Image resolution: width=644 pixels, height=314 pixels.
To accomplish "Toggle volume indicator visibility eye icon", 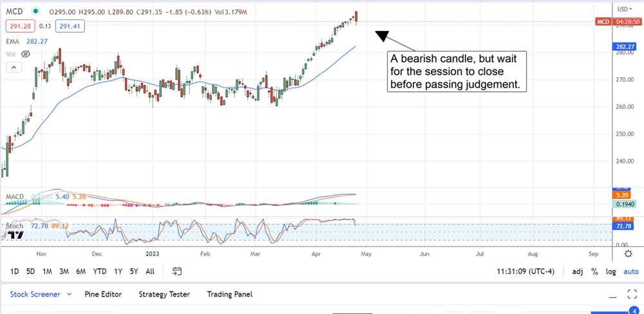I will (x=26, y=54).
